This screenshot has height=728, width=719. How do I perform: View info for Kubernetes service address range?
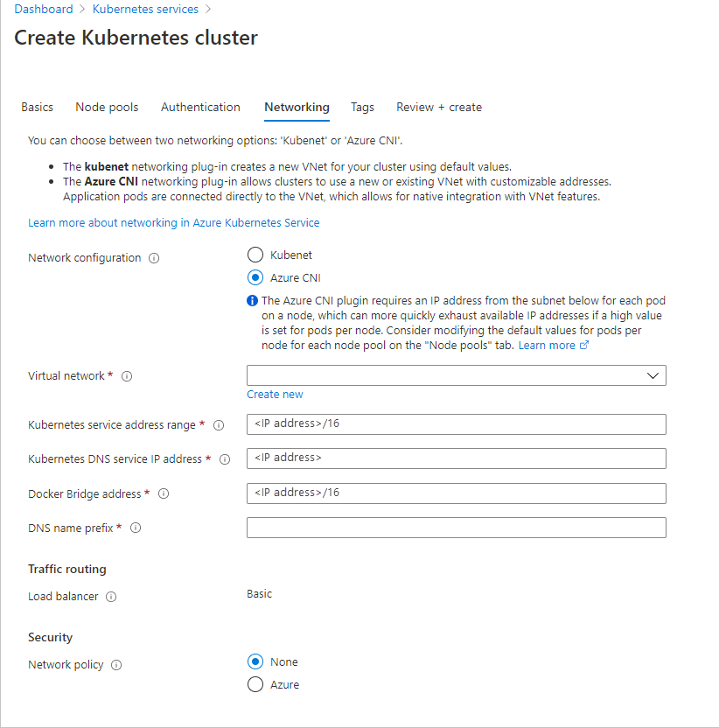pyautogui.click(x=219, y=425)
